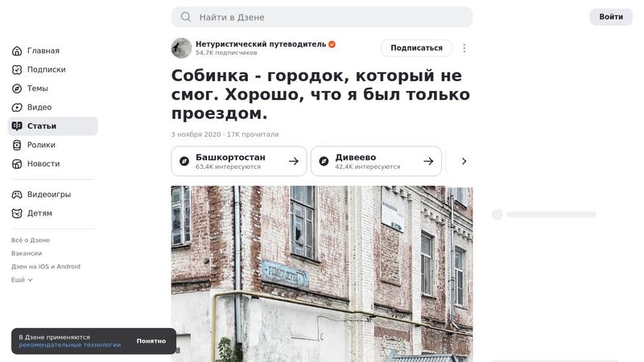Open the Главная home icon

point(17,51)
